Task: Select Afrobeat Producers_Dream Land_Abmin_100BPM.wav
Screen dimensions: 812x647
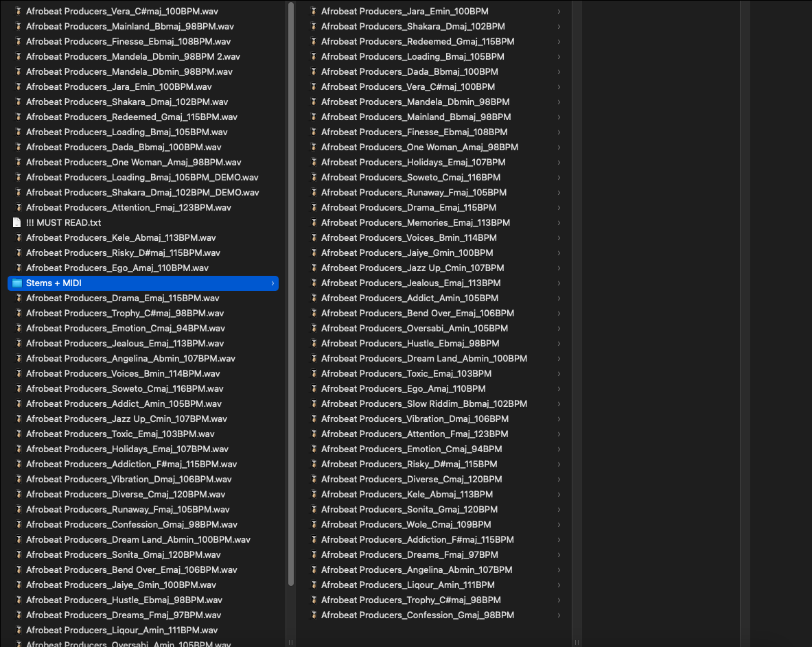Action: [138, 539]
